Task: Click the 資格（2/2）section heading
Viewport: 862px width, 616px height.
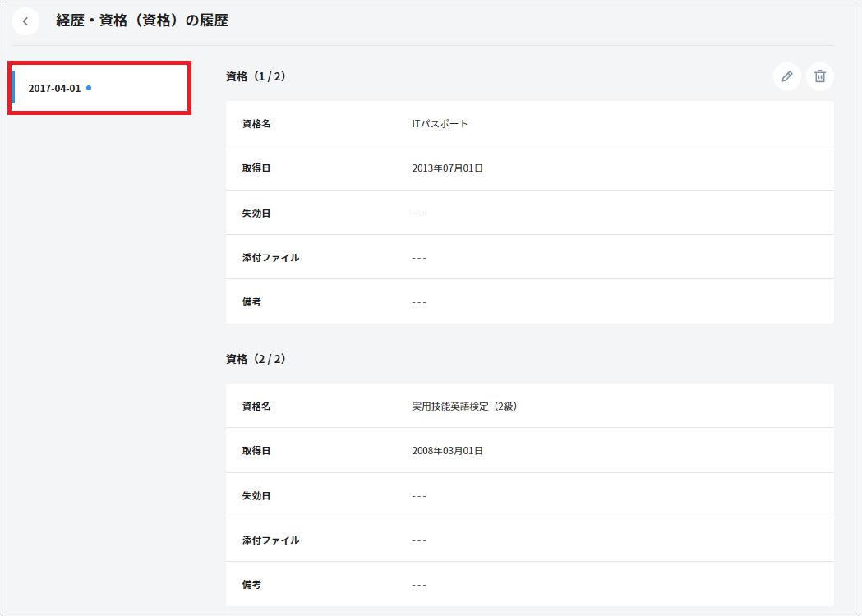Action: tap(256, 359)
